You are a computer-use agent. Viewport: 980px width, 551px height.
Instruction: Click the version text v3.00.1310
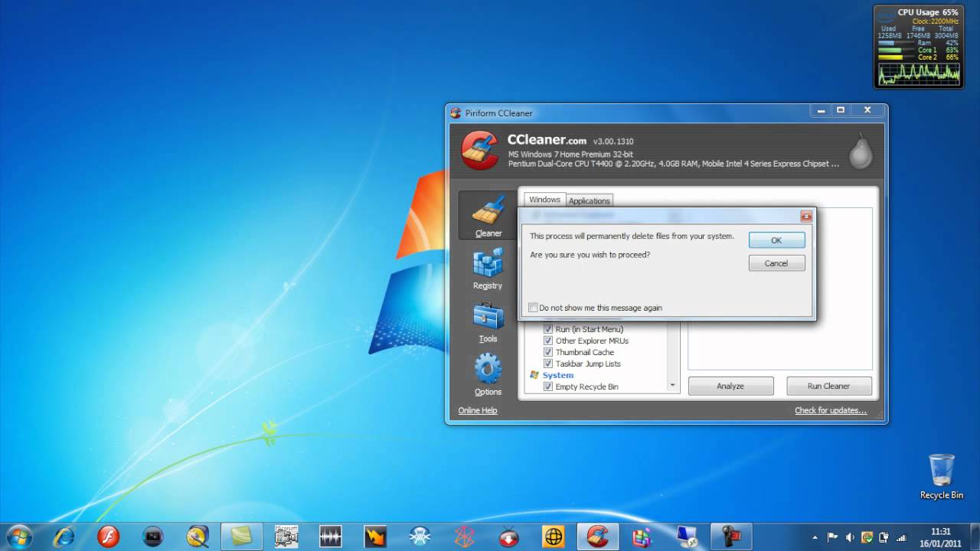[613, 142]
